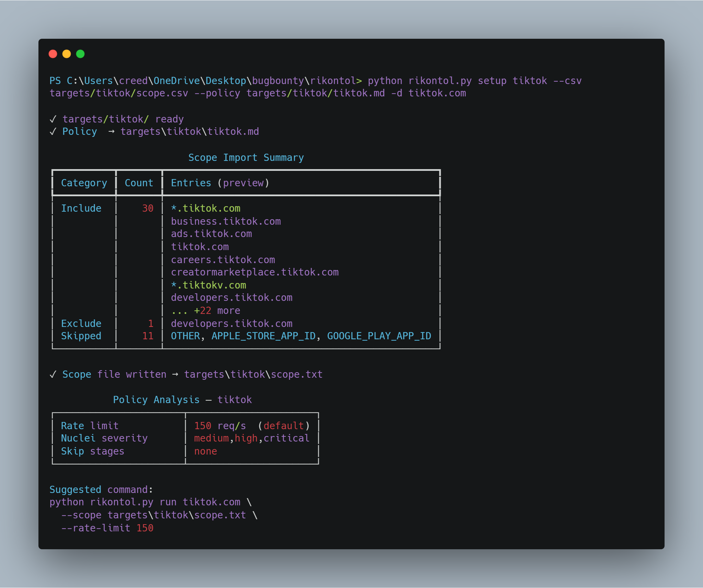
Task: Click the 'Entries (preview)' column header
Action: [220, 183]
